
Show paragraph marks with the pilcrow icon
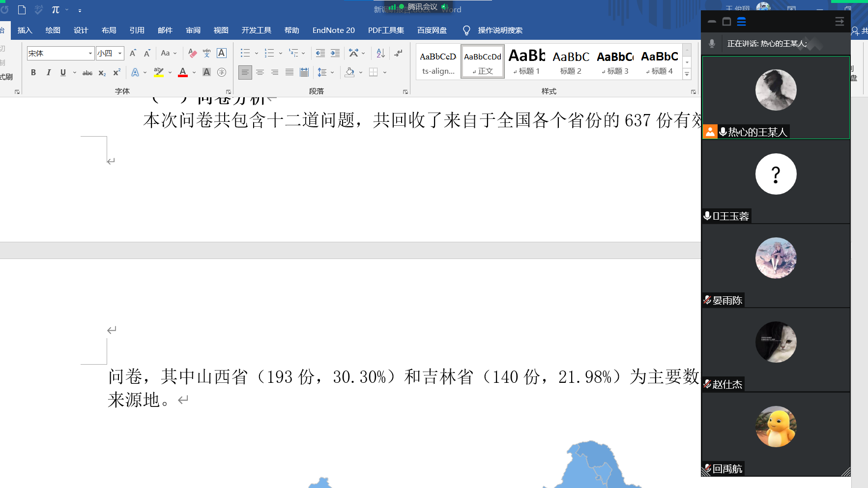pos(398,53)
